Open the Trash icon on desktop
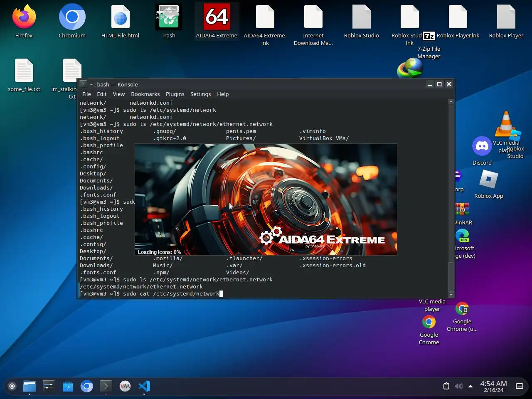 pyautogui.click(x=168, y=17)
